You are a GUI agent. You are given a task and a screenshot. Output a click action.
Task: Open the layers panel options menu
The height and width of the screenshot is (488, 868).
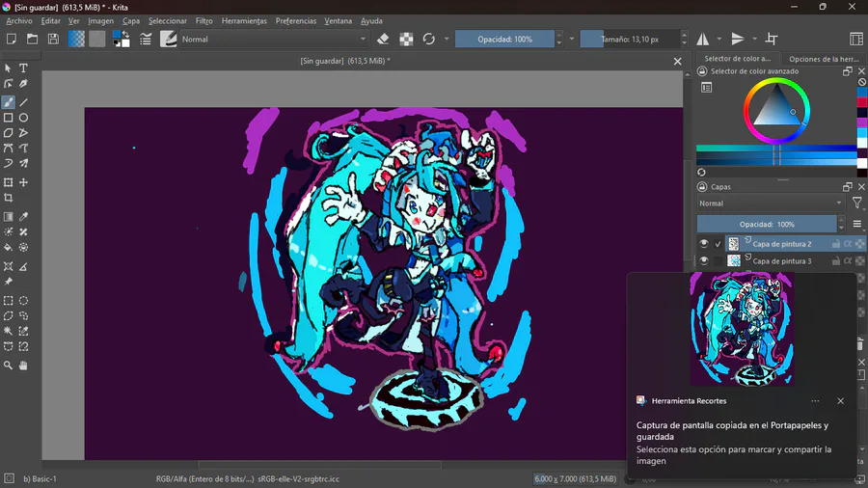coord(857,224)
